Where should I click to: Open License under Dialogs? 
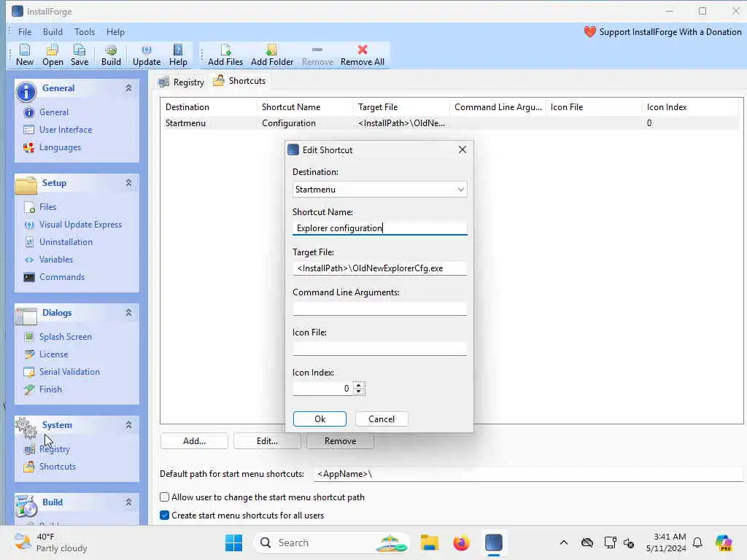point(53,354)
